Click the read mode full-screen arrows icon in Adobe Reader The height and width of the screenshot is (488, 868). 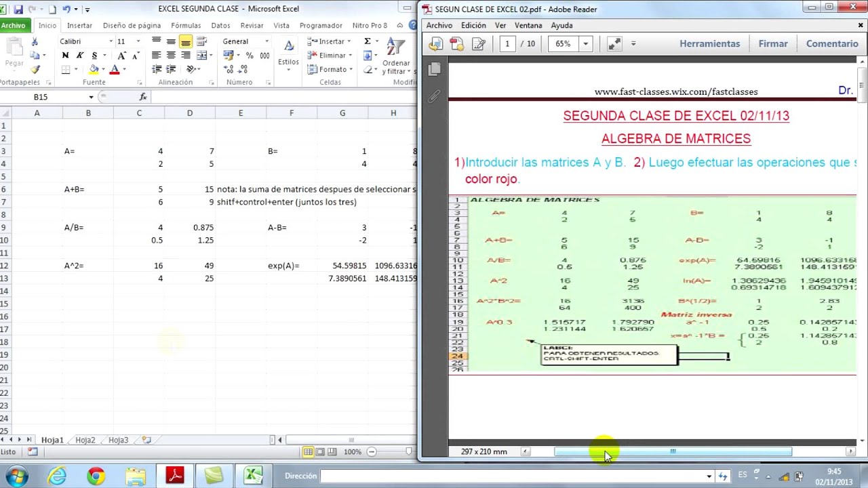pos(614,44)
